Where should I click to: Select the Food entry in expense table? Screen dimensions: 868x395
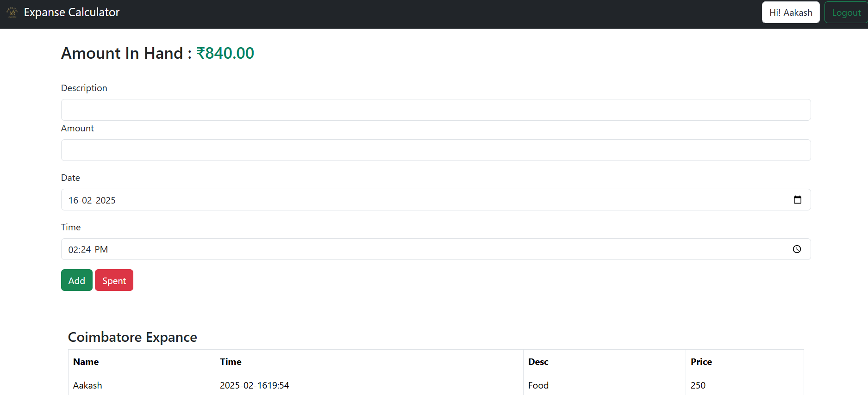[x=538, y=385]
